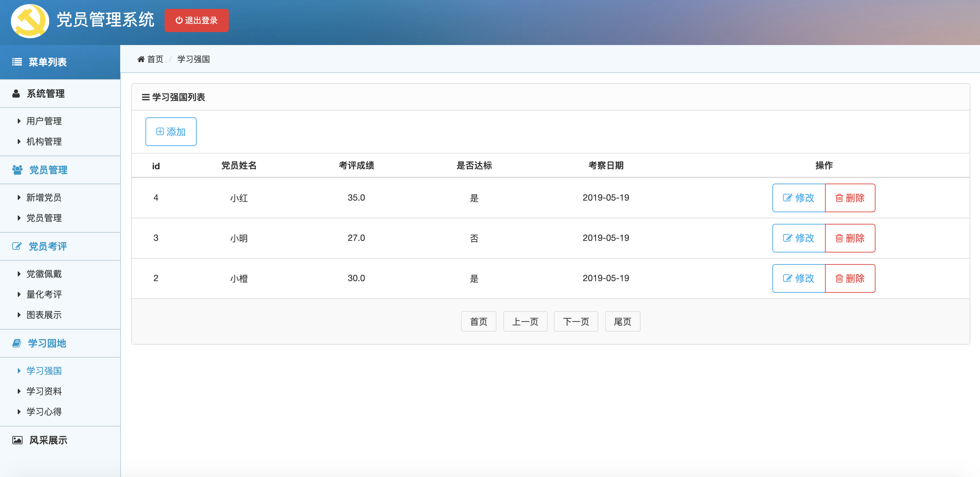
Task: Expand 学习心得 arrow in sidebar
Action: [x=19, y=411]
